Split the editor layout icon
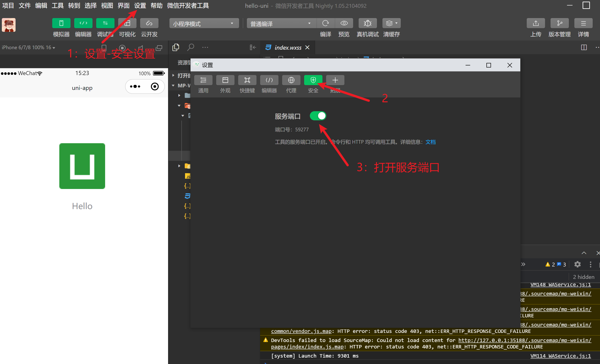 point(584,47)
